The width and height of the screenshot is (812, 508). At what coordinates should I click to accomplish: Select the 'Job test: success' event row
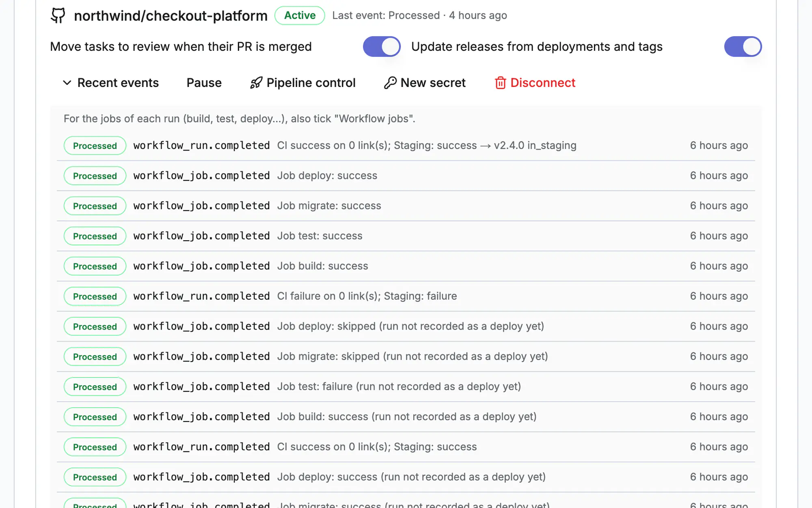(x=406, y=236)
